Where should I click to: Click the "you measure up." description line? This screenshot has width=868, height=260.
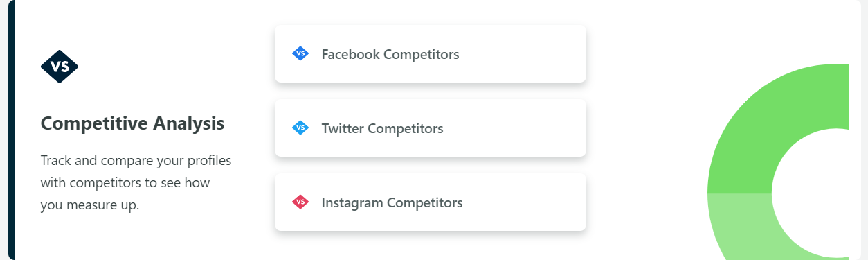pos(90,205)
